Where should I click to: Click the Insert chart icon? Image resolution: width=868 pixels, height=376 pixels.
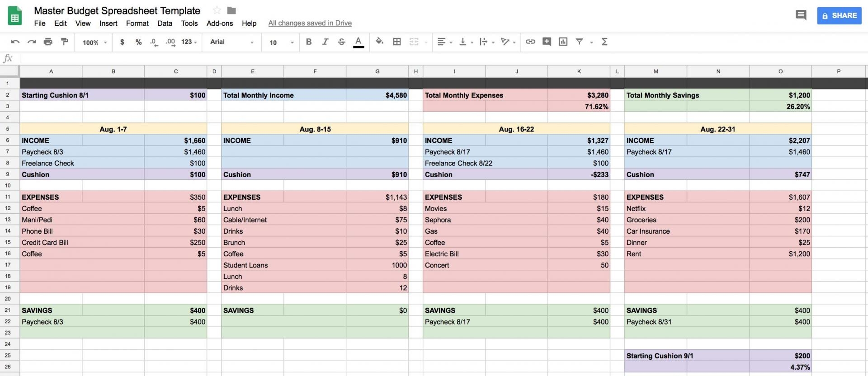[x=563, y=42]
